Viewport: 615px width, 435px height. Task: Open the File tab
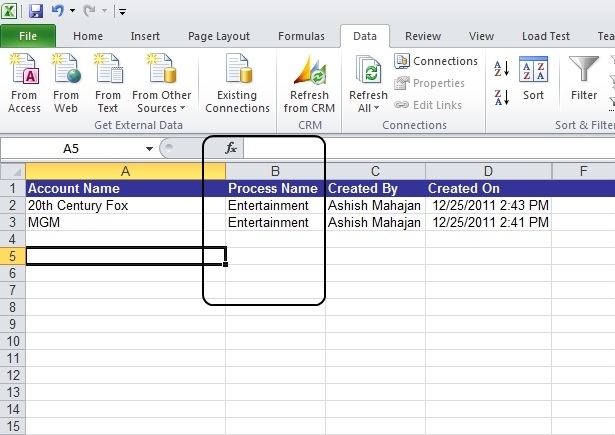(x=28, y=36)
